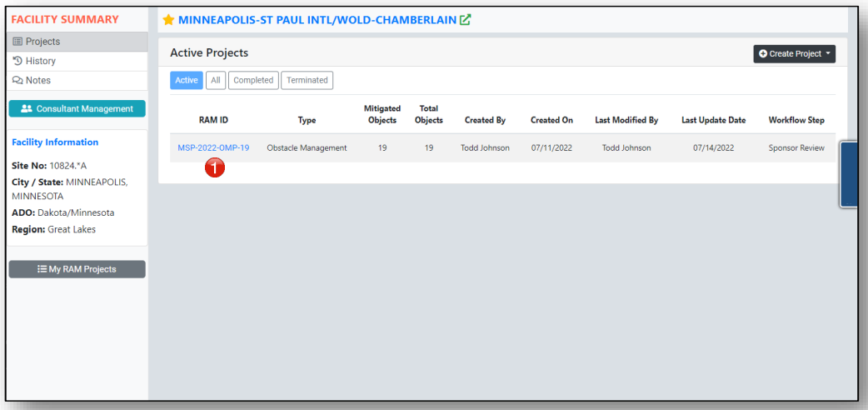Image resolution: width=868 pixels, height=410 pixels.
Task: Open Notes in the sidebar
Action: tap(77, 80)
